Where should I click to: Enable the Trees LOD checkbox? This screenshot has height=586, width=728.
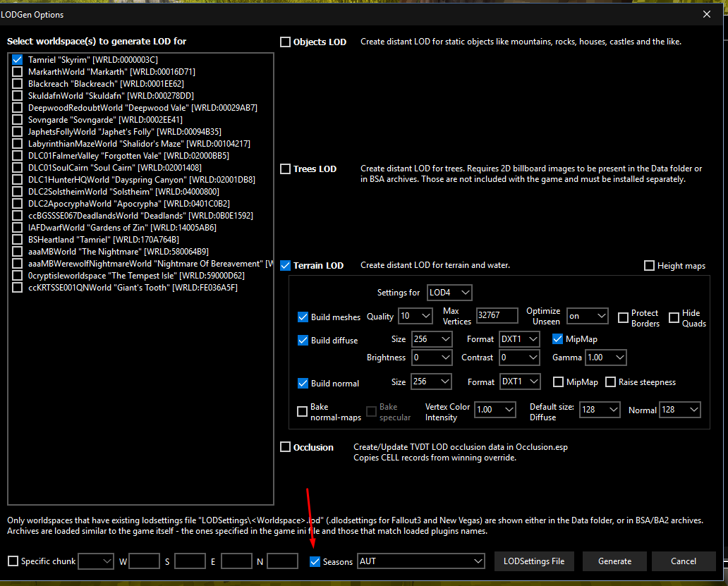point(285,169)
